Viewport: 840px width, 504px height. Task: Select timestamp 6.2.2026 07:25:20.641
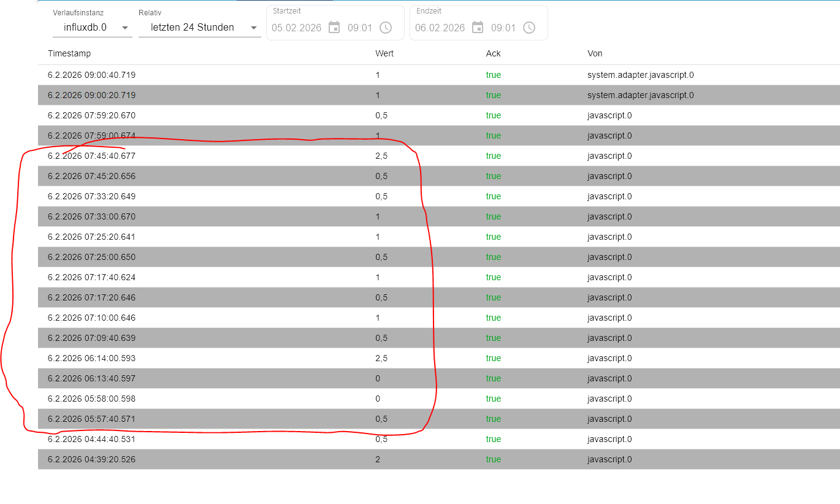91,237
